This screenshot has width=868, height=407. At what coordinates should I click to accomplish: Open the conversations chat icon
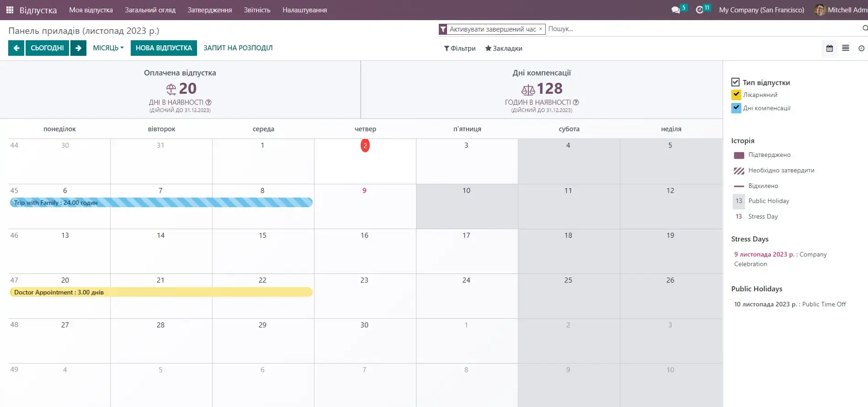[x=676, y=10]
